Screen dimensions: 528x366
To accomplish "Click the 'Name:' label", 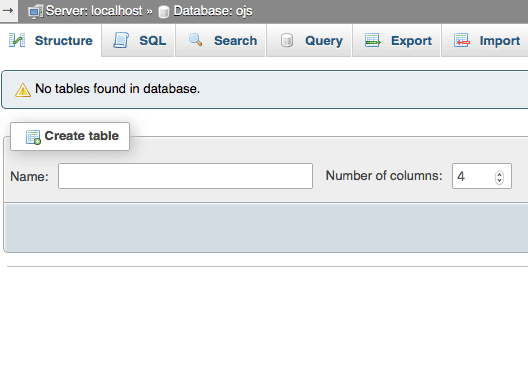I will (x=29, y=176).
